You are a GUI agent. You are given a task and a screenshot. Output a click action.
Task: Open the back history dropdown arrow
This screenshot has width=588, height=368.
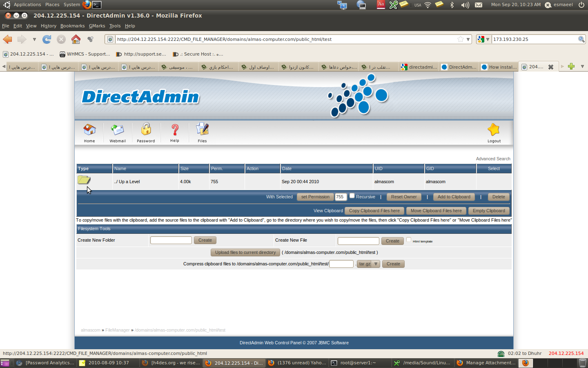(x=34, y=39)
